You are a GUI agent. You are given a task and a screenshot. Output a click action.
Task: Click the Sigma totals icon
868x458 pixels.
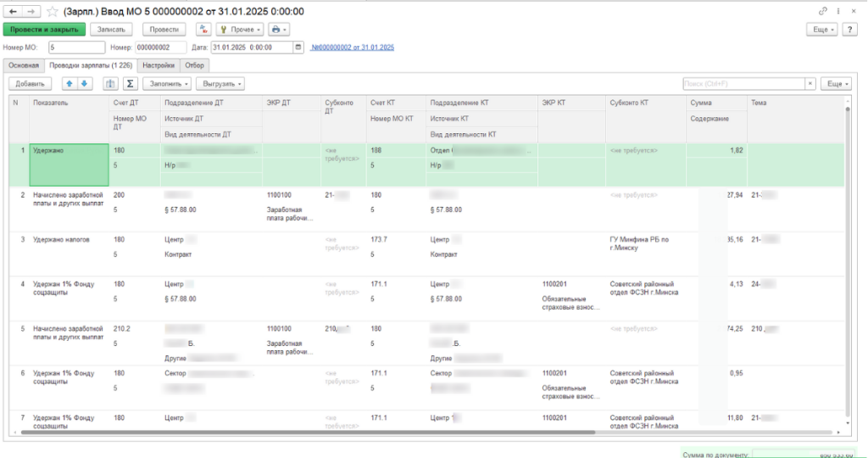click(x=130, y=83)
